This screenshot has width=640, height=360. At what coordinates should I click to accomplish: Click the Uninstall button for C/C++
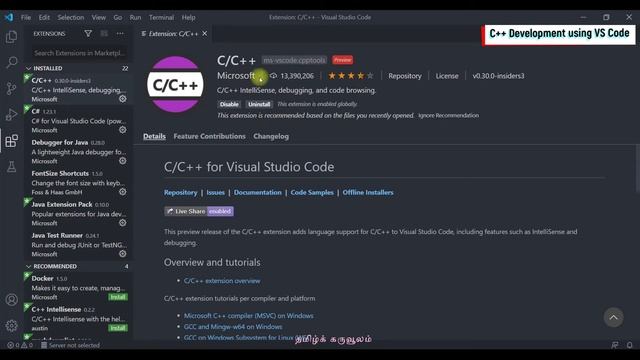point(259,104)
